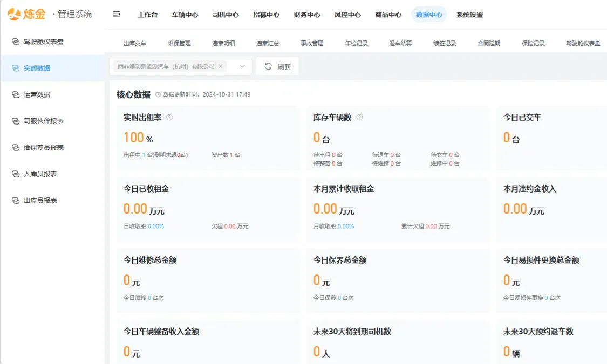607x364 pixels.
Task: Remove the selected company with X icon
Action: (x=221, y=66)
